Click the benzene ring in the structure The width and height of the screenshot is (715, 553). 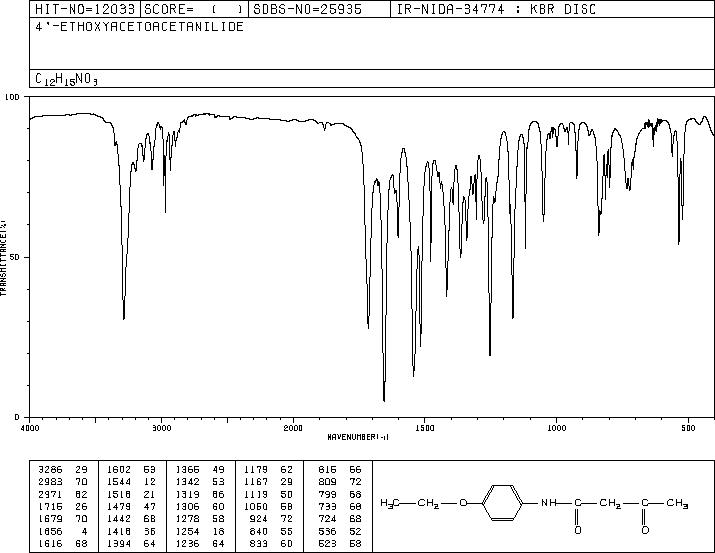(x=502, y=503)
